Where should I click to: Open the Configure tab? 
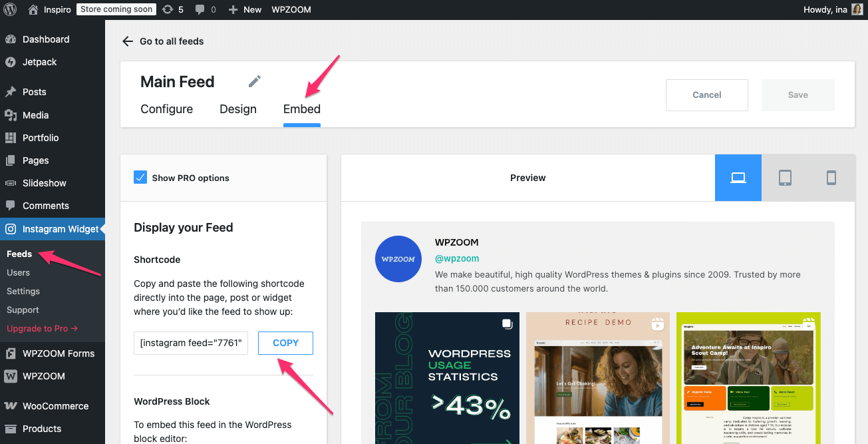167,109
